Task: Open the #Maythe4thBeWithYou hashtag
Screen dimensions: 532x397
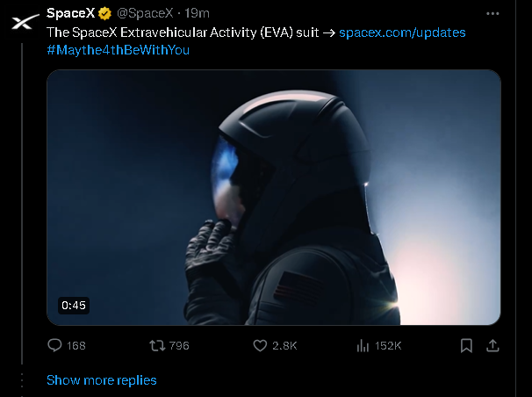Action: click(118, 50)
